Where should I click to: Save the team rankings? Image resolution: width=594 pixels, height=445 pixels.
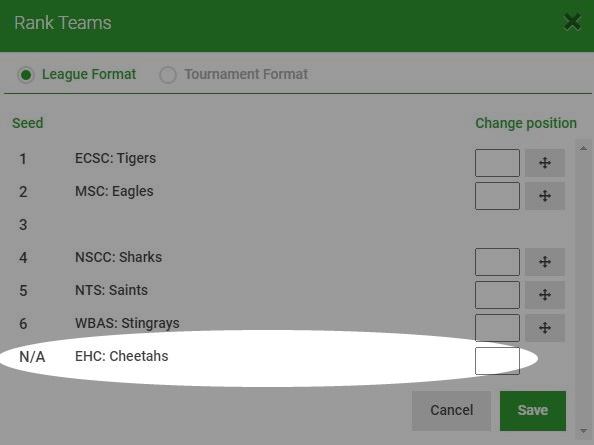pyautogui.click(x=533, y=411)
